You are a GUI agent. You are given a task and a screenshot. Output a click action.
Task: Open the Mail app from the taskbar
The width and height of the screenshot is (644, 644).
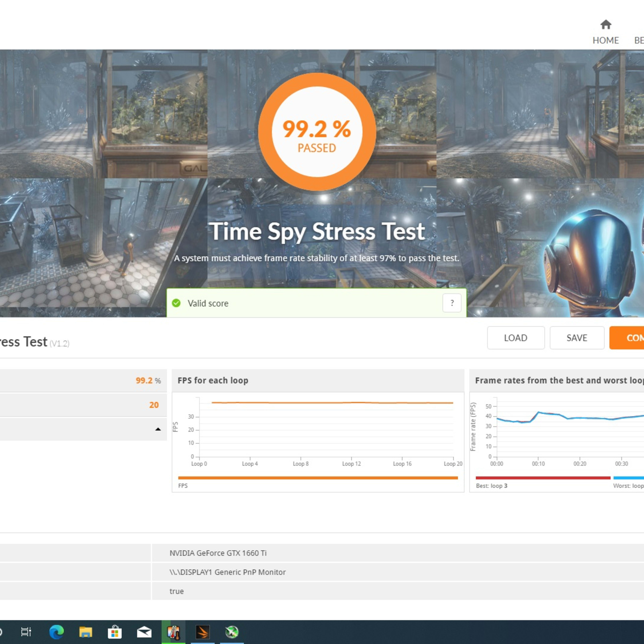[x=144, y=632]
